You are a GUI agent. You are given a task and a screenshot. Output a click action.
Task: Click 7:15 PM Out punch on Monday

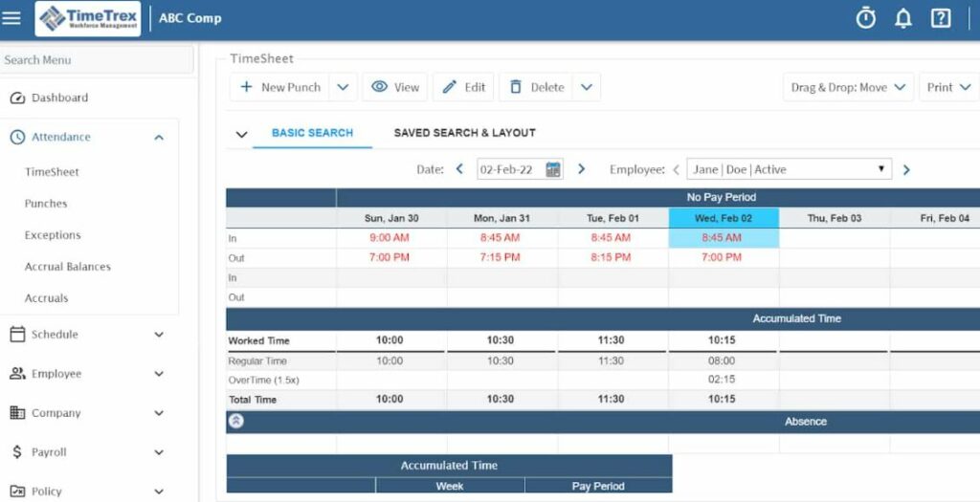coord(500,257)
